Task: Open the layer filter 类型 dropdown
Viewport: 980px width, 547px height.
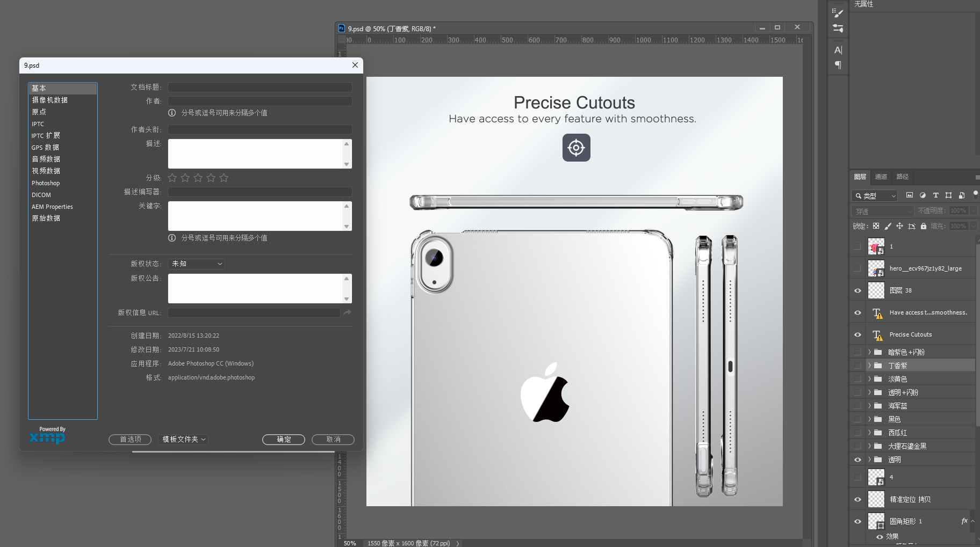Action: pyautogui.click(x=875, y=196)
